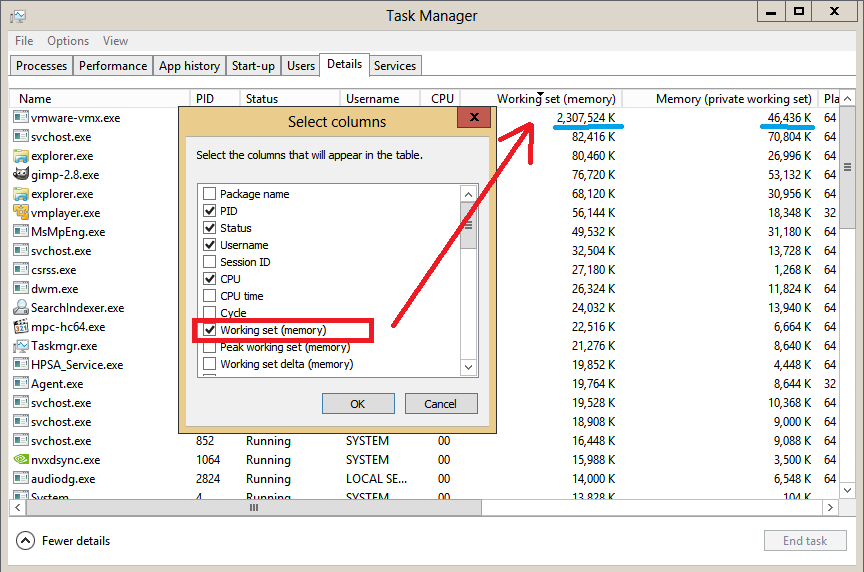Screen dimensions: 864x572
Task: Enable the Session ID checkbox
Action: click(x=209, y=262)
